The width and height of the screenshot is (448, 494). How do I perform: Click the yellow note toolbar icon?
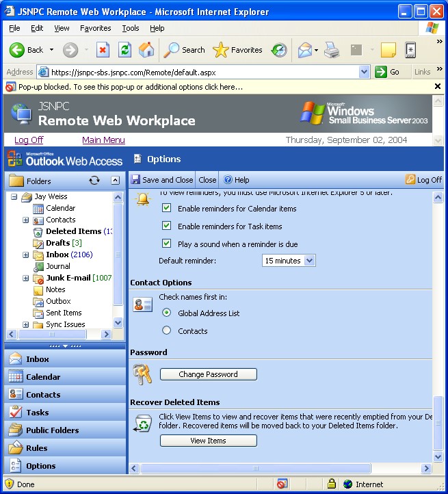click(x=388, y=50)
